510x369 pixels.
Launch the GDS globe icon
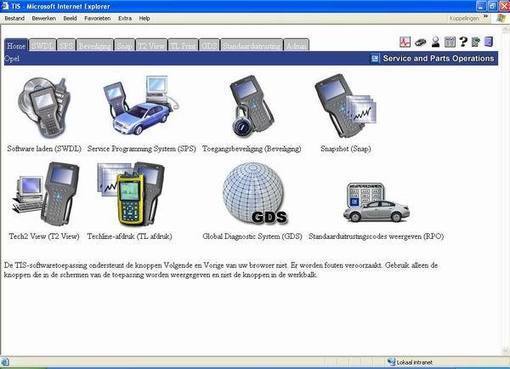[x=255, y=193]
